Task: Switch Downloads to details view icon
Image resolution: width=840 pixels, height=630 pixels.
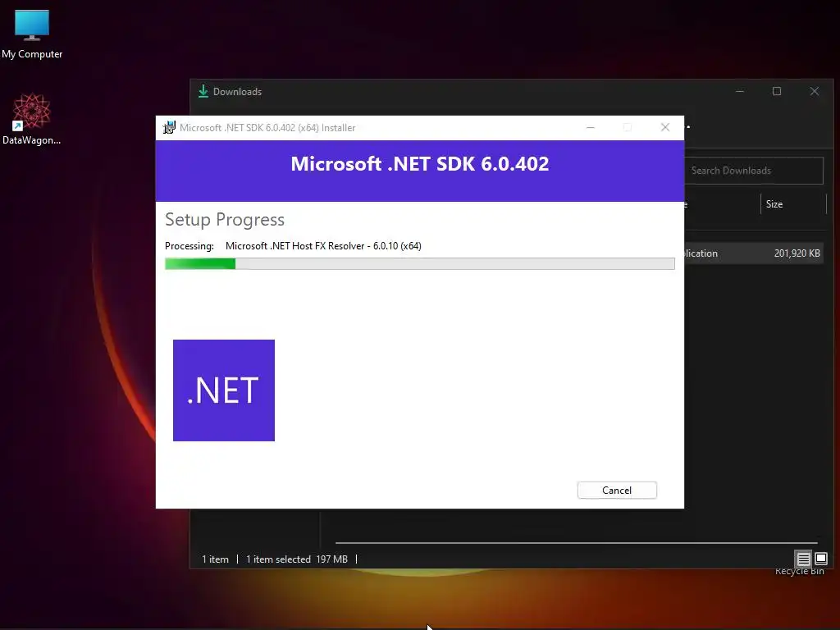Action: click(804, 559)
